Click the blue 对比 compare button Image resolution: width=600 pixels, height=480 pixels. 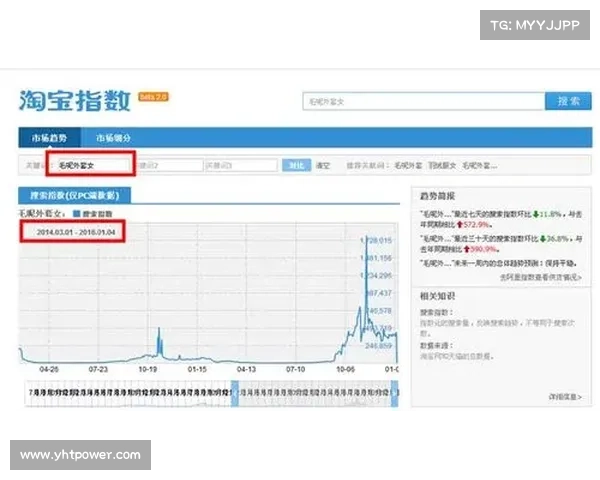click(297, 165)
